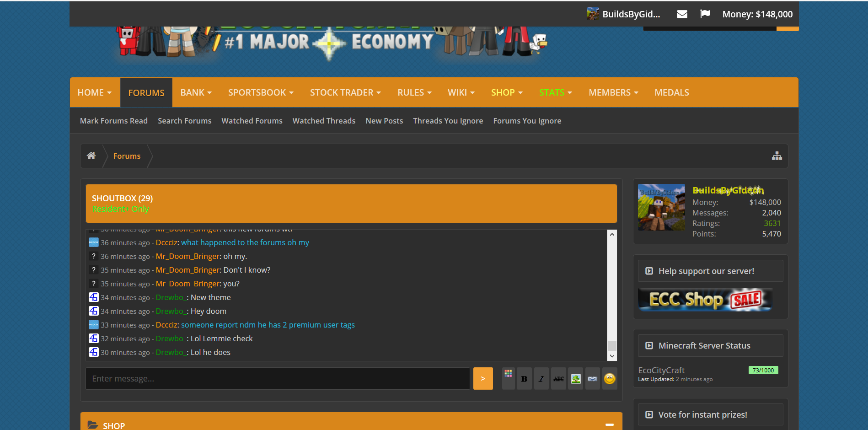
Task: Open the inbox envelope icon
Action: tap(682, 14)
